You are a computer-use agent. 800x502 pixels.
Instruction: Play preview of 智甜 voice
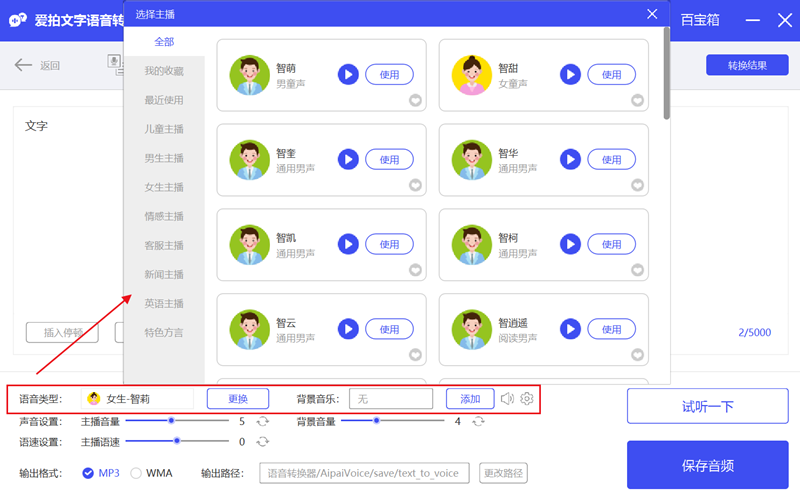click(x=570, y=74)
